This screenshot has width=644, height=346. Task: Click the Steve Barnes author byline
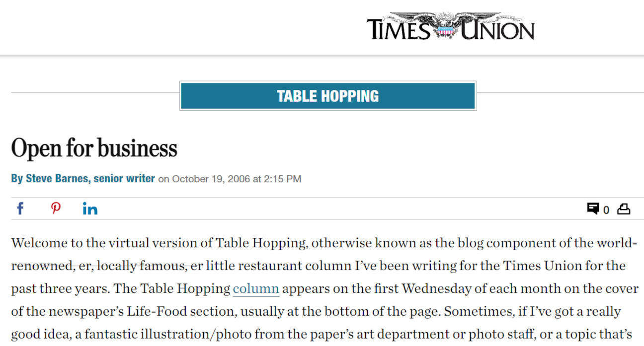[82, 178]
